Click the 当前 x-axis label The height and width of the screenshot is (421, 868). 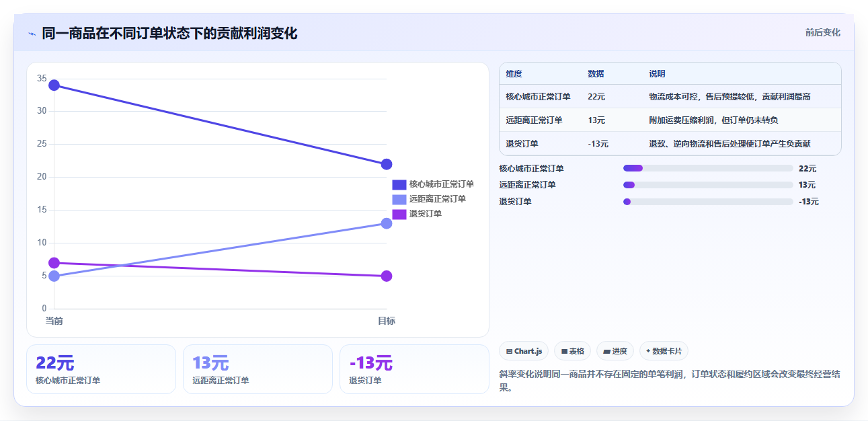point(54,321)
